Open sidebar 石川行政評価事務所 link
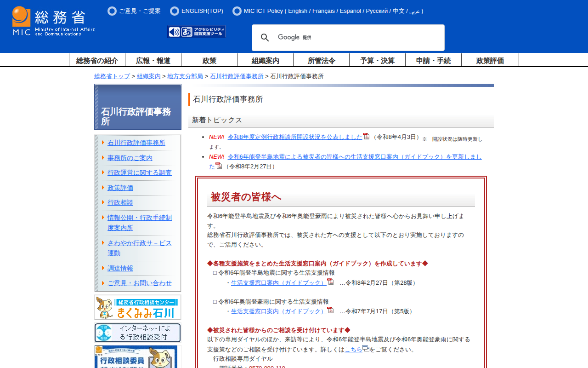Viewport: 588px width, 368px height. (136, 143)
